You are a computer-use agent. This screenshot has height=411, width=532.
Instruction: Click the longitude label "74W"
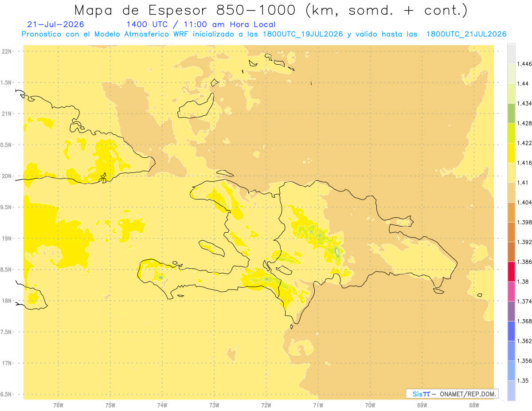(162, 405)
